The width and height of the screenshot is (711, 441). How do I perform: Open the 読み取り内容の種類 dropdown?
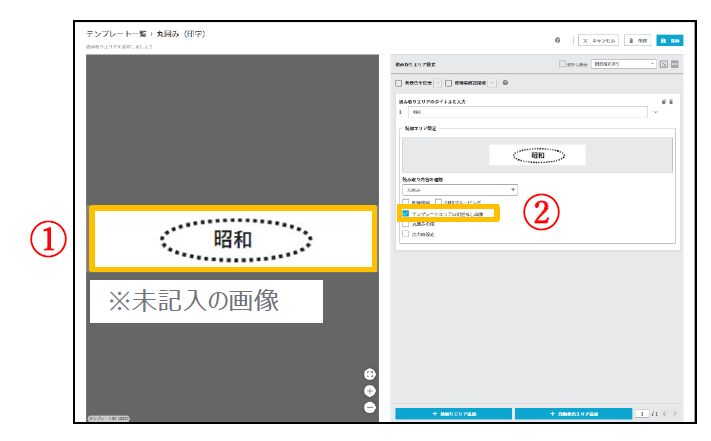(x=459, y=189)
